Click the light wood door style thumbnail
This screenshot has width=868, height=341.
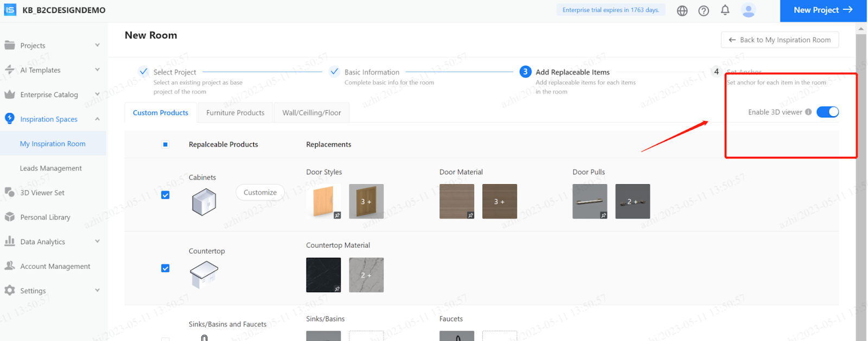coord(323,201)
